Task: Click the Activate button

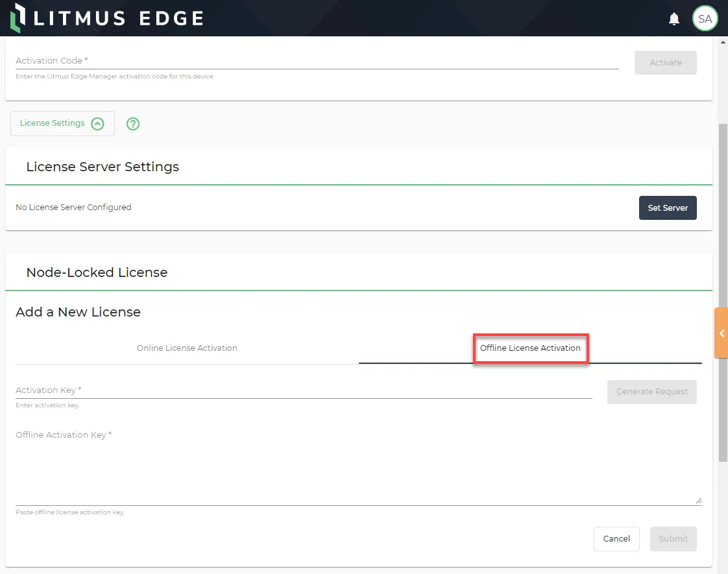Action: click(665, 63)
